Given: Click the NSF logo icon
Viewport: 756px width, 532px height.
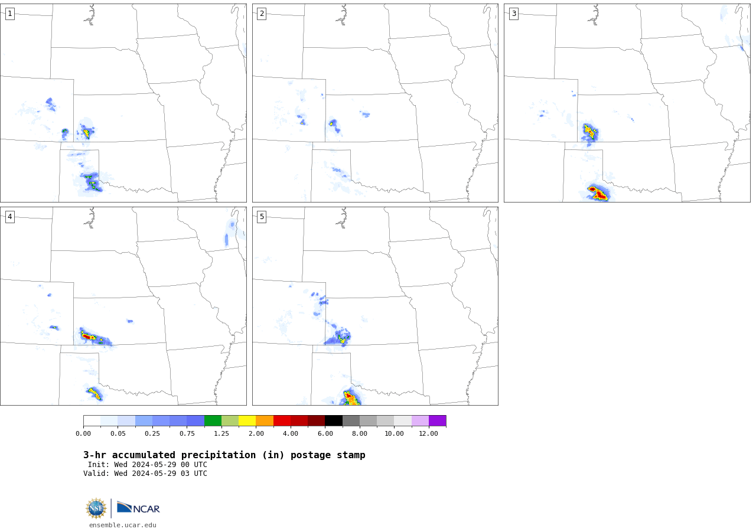Looking at the screenshot, I should [96, 508].
